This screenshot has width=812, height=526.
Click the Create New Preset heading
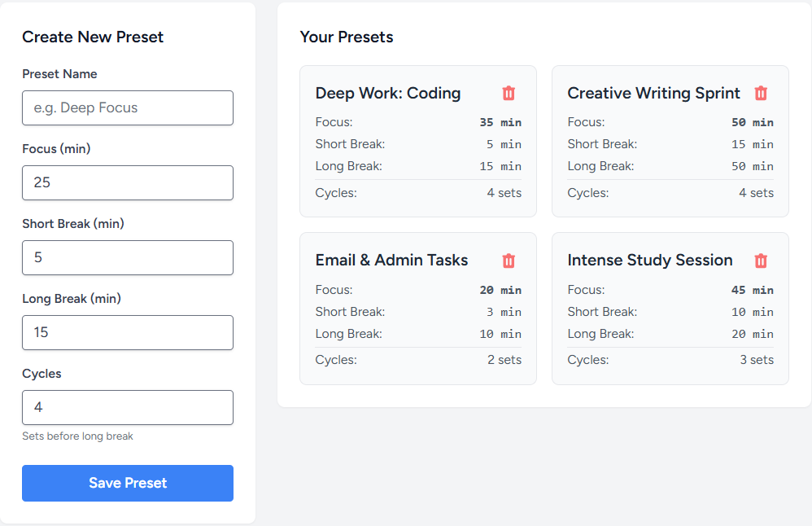(x=93, y=37)
